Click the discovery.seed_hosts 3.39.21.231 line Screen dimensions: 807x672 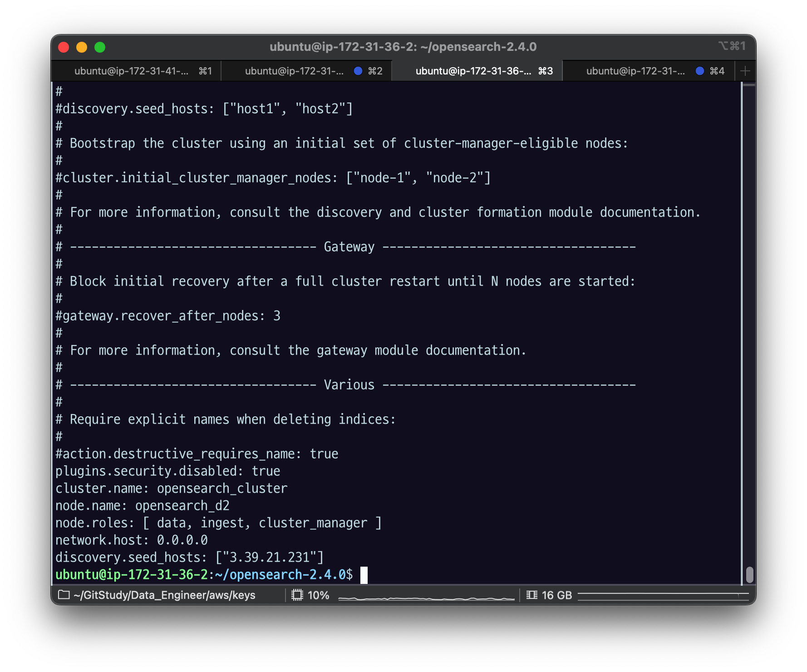coord(190,557)
